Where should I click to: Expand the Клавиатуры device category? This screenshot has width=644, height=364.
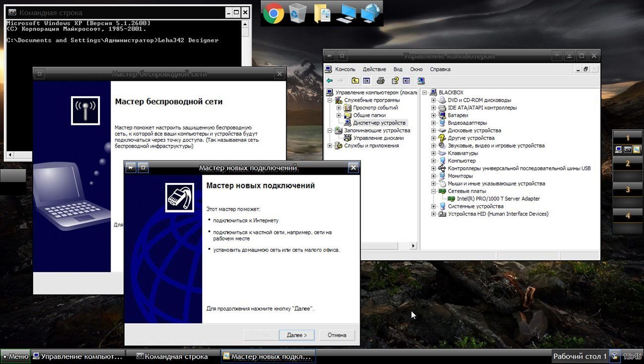(x=433, y=154)
